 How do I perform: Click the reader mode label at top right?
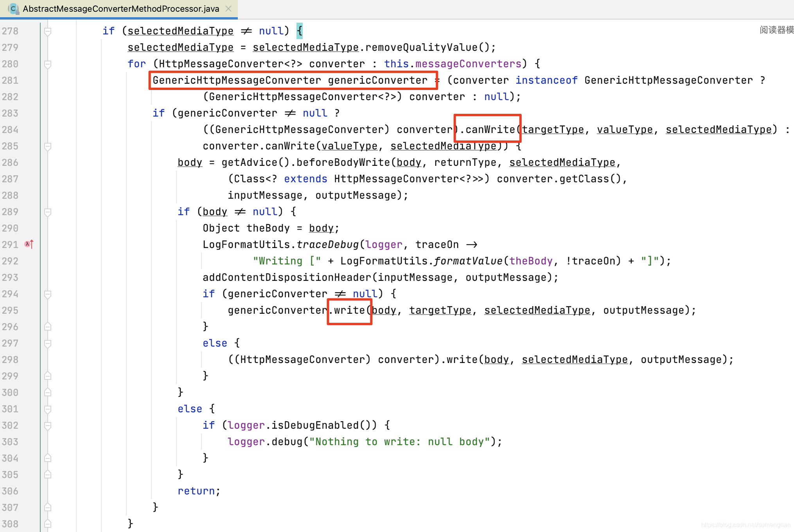tap(776, 30)
